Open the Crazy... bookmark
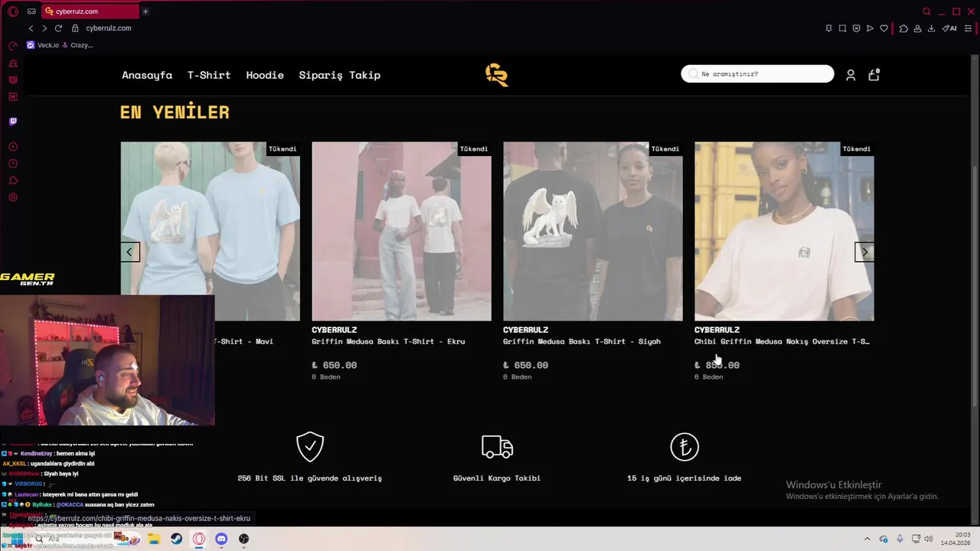The image size is (980, 551). pos(77,45)
